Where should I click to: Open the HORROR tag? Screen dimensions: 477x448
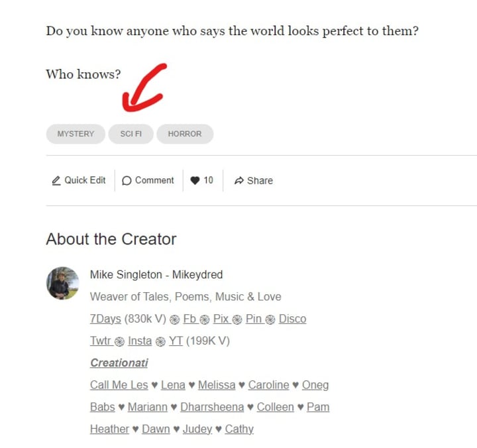[185, 134]
